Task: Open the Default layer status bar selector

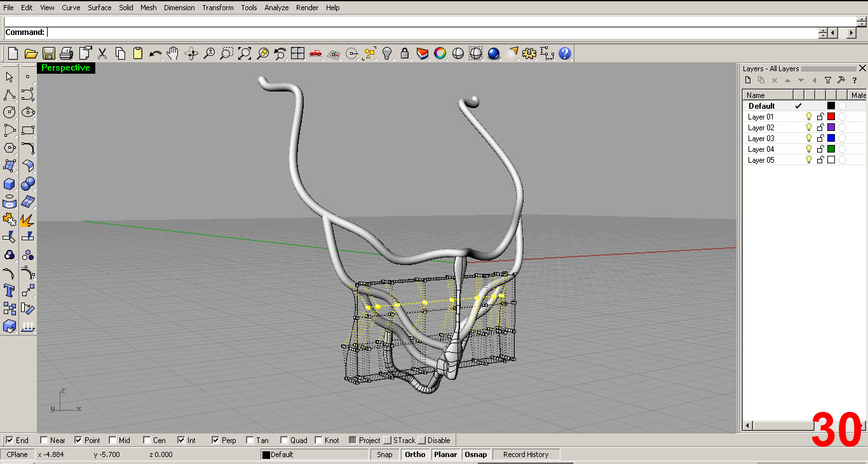Action: (x=315, y=454)
